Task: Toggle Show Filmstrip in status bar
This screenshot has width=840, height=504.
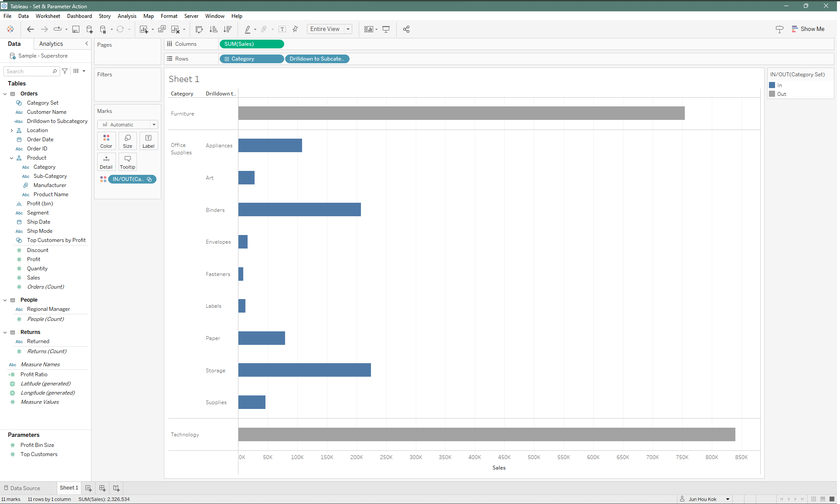Action: (823, 499)
